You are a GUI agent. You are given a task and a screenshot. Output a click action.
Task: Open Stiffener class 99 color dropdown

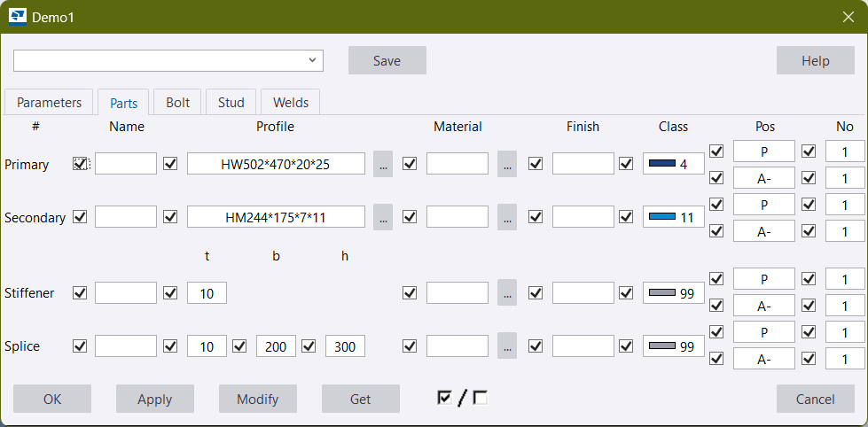click(674, 292)
